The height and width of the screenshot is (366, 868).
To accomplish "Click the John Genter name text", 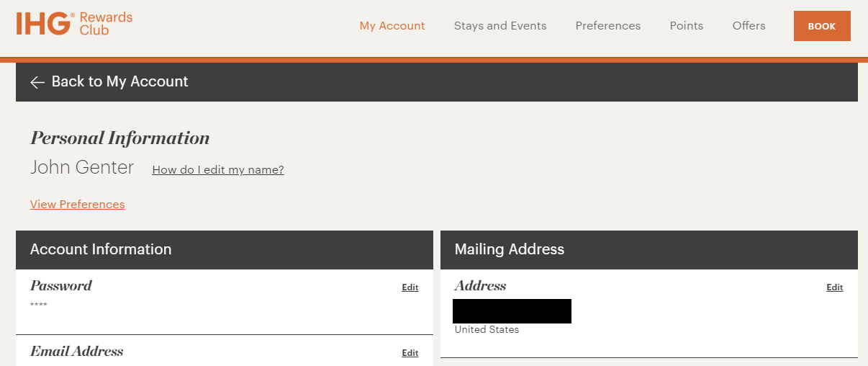I will (x=82, y=168).
